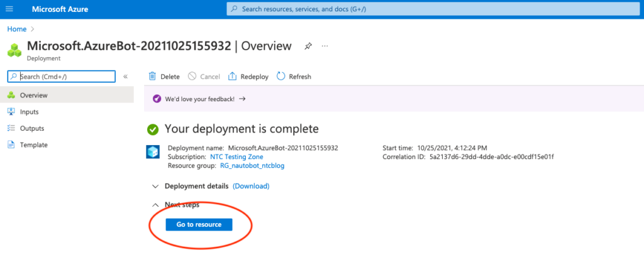The image size is (644, 267).
Task: Focus the sidebar Search (Cmd+/) field
Action: pos(62,76)
